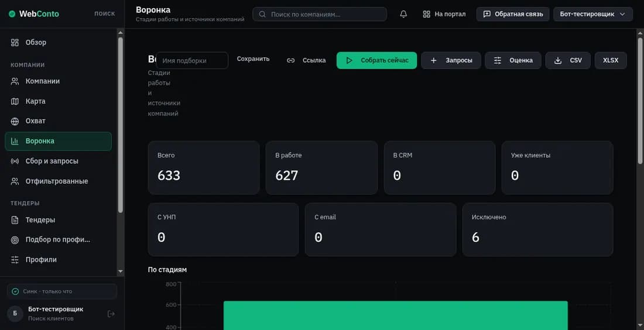Screen dimensions: 644x330
Task: Click the chevron on the Бот-тестировщик dropdown
Action: click(x=622, y=14)
